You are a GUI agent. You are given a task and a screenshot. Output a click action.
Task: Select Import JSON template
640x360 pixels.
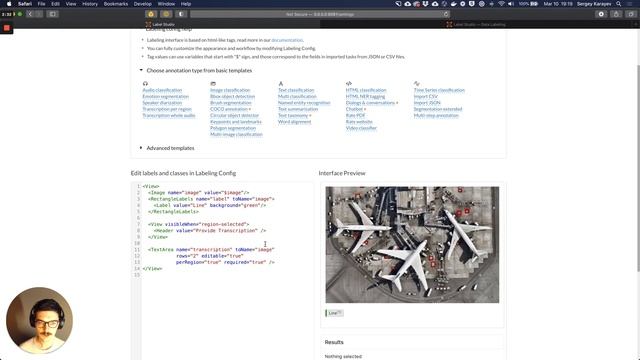[x=427, y=103]
